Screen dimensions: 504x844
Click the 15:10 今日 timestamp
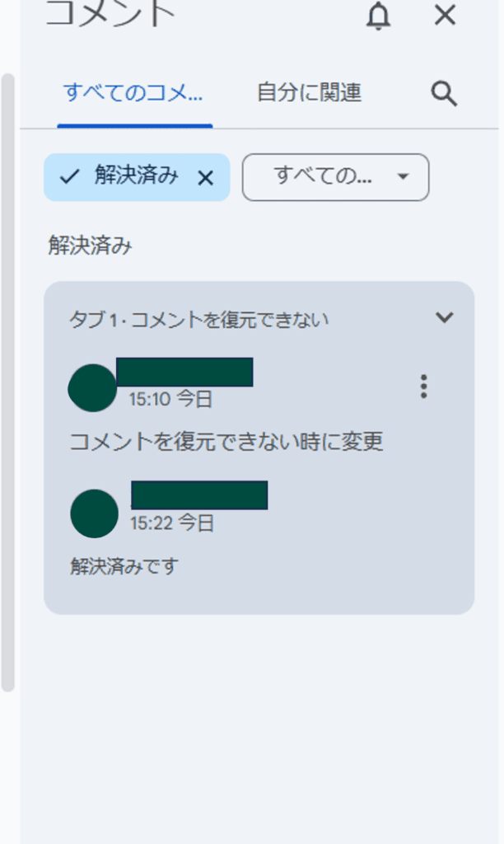click(x=170, y=400)
